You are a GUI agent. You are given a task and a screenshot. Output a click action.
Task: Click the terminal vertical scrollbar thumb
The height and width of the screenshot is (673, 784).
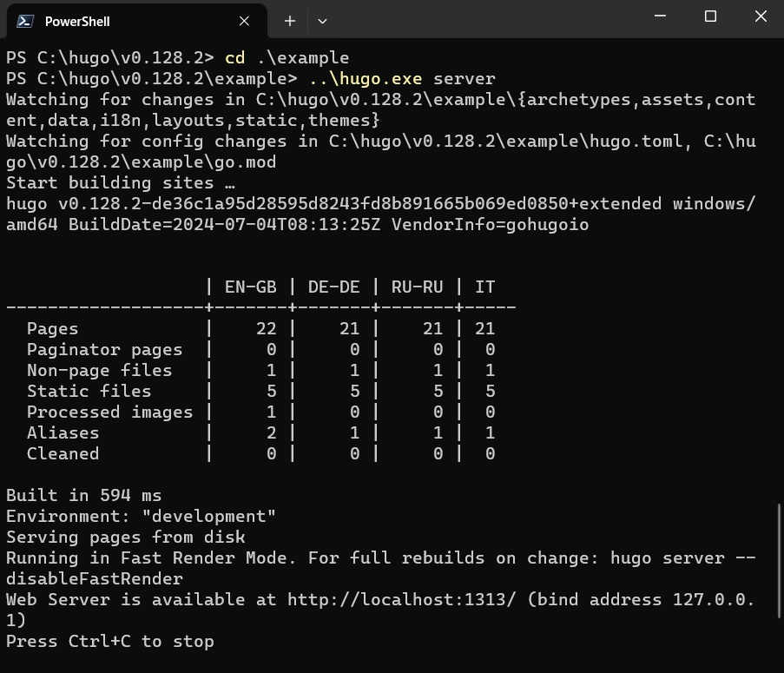tap(779, 561)
